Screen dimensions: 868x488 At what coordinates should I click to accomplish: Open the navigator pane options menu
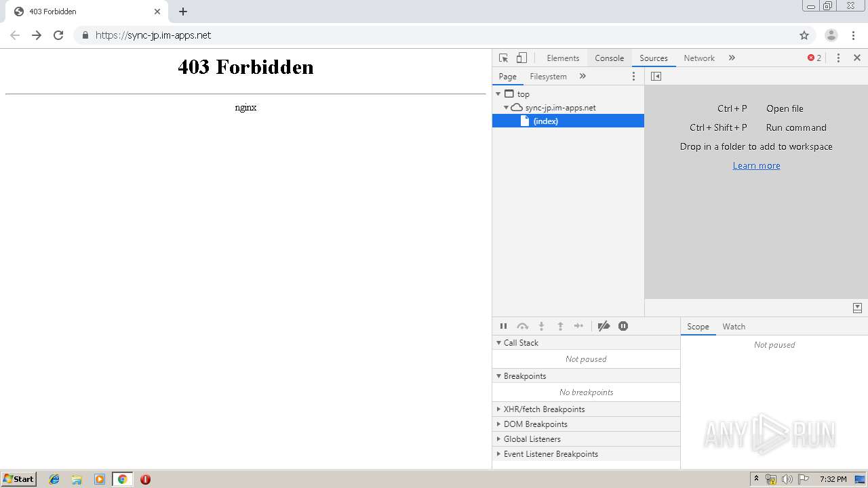(x=634, y=77)
